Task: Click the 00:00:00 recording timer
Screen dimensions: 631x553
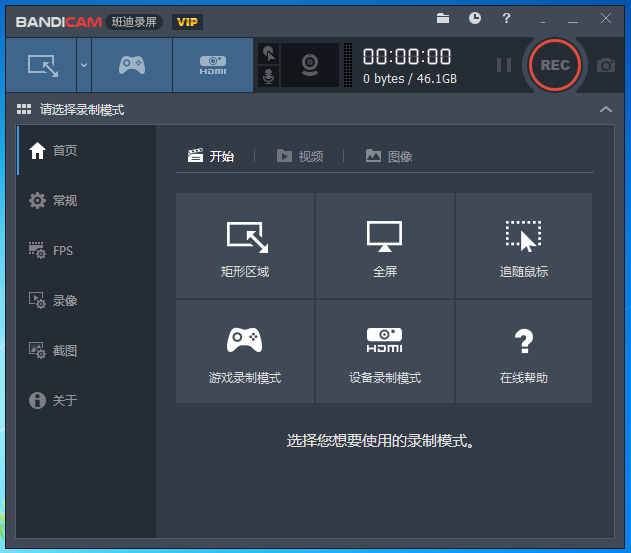Action: pos(407,56)
